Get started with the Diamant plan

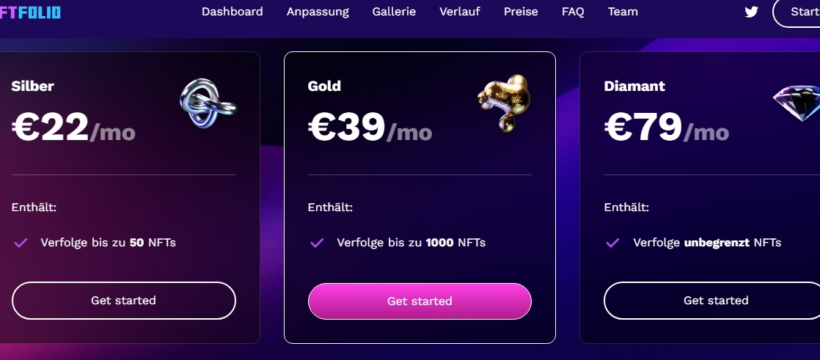712,300
